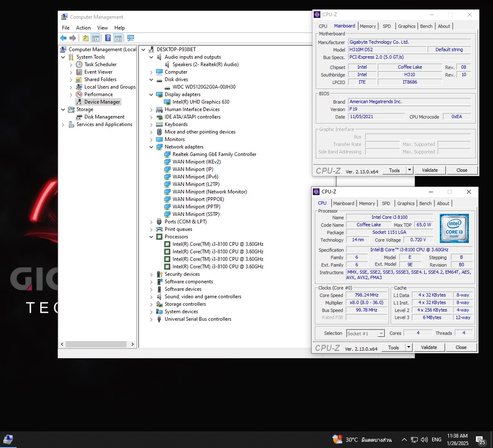493x448 pixels.
Task: Click the Default string field in CPU-Z Mainboard
Action: 449,50
